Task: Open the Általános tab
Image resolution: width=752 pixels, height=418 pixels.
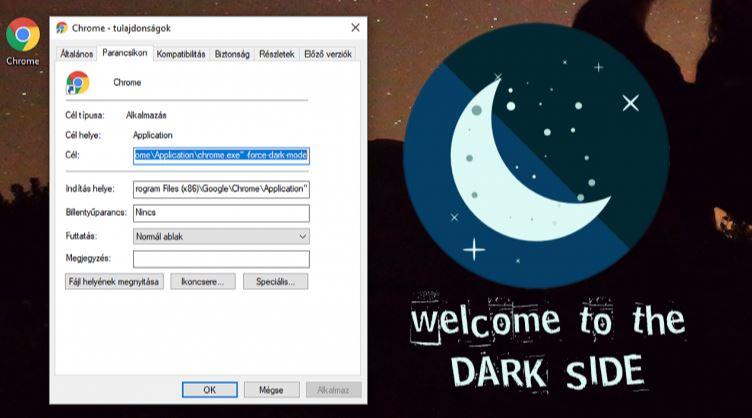Action: pos(76,54)
